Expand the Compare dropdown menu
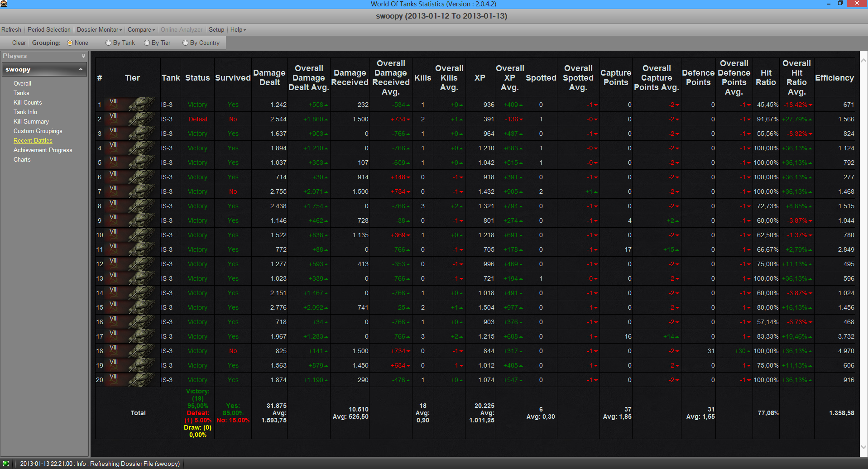Image resolution: width=868 pixels, height=469 pixels. 141,30
